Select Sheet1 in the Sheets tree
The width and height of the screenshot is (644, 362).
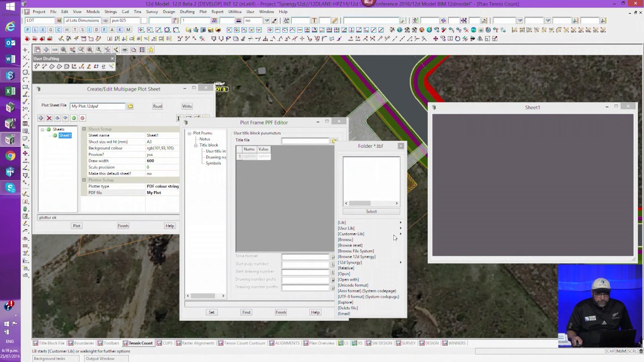65,135
